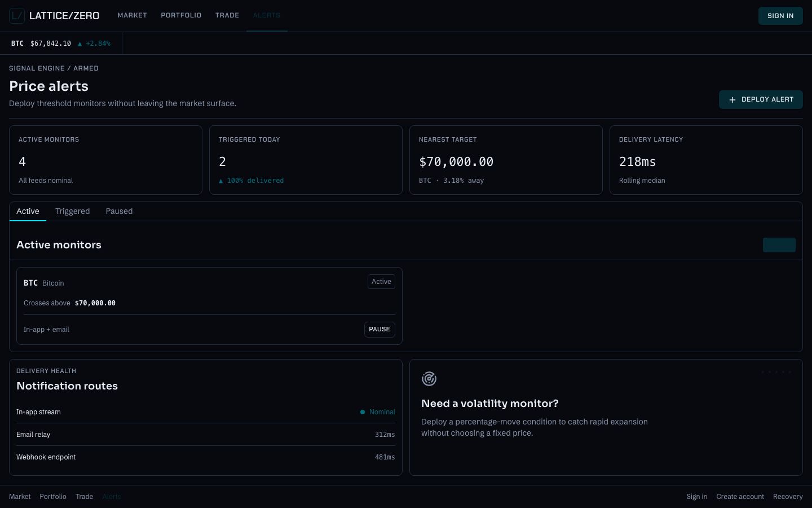Click the 481ms webhook latency

tap(385, 457)
